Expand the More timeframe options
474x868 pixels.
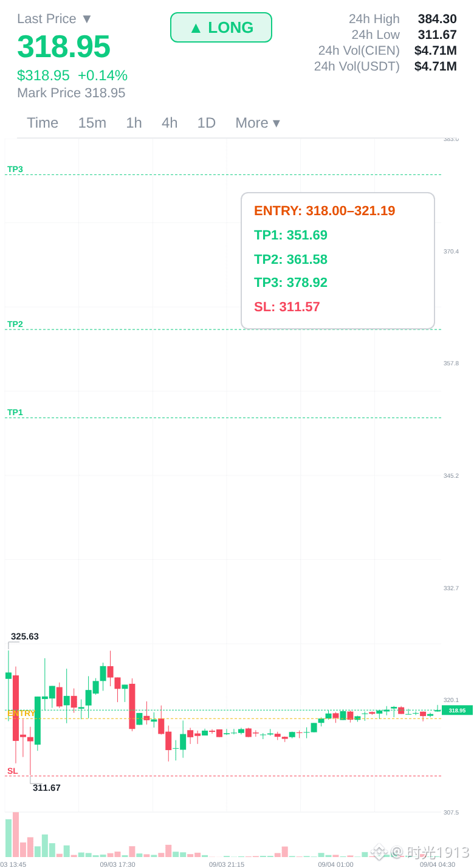coord(258,123)
